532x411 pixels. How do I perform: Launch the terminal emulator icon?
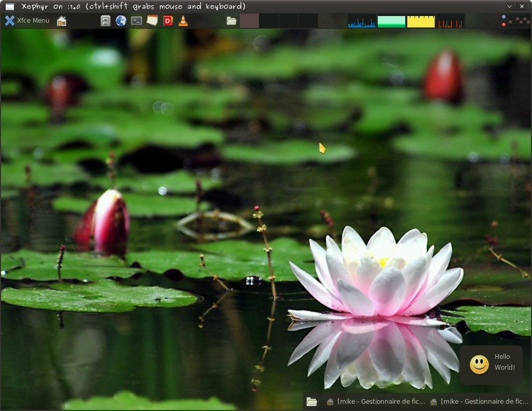click(x=137, y=21)
